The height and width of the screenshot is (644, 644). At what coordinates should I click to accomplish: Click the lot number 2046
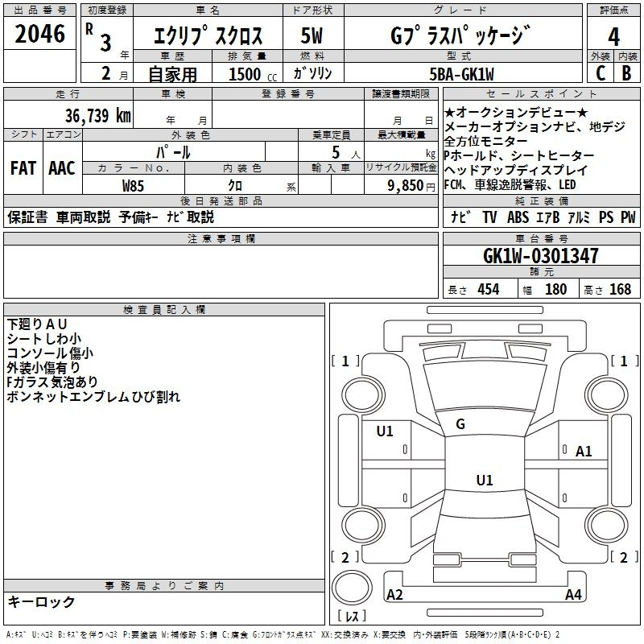tap(39, 34)
